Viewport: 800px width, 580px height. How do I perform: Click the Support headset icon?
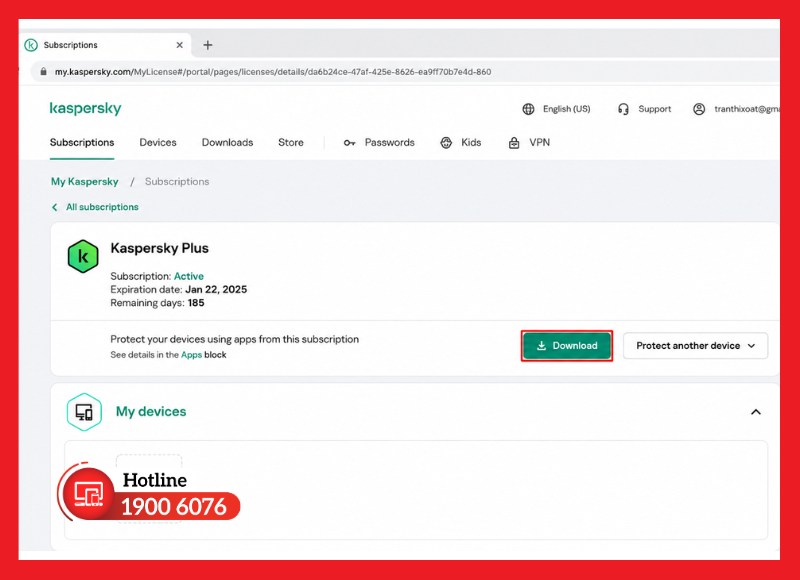(x=623, y=109)
